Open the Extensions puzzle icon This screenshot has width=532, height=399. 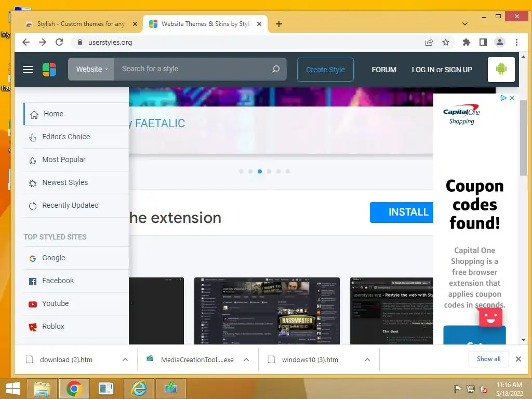[x=467, y=42]
